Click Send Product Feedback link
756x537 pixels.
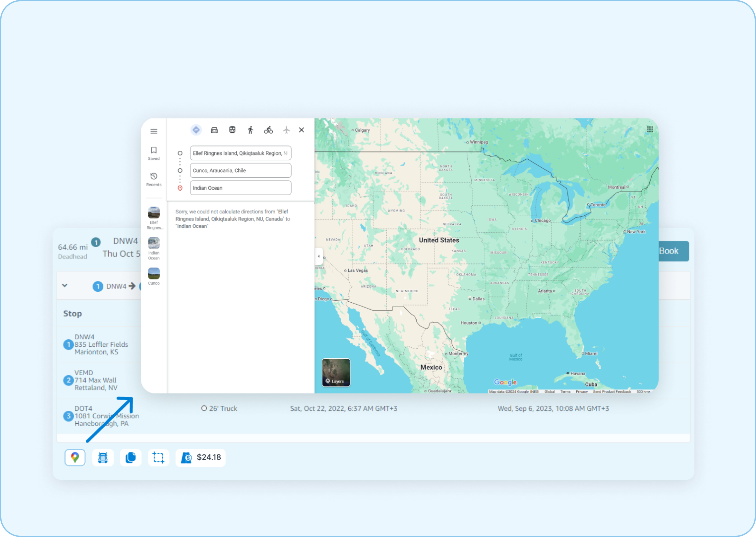(612, 391)
